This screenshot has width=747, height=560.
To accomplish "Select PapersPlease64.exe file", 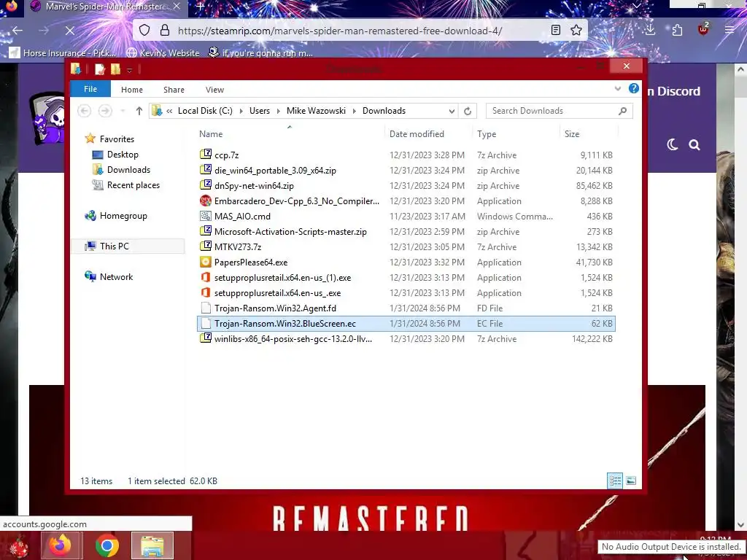I will [406, 262].
